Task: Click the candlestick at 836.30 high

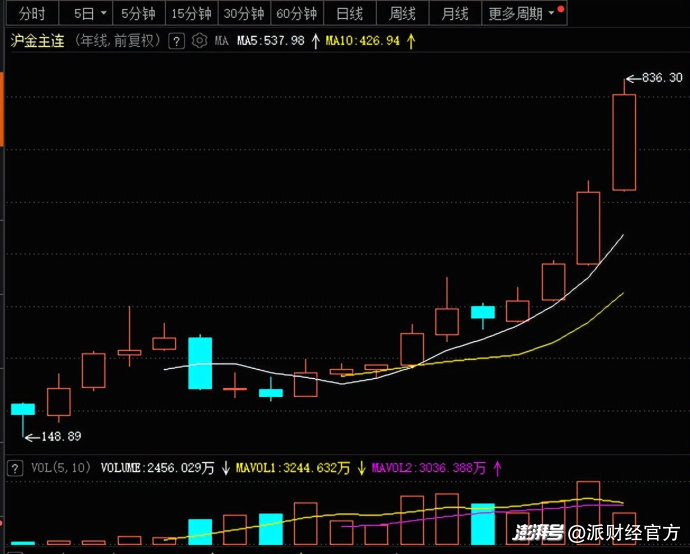Action: [x=624, y=141]
